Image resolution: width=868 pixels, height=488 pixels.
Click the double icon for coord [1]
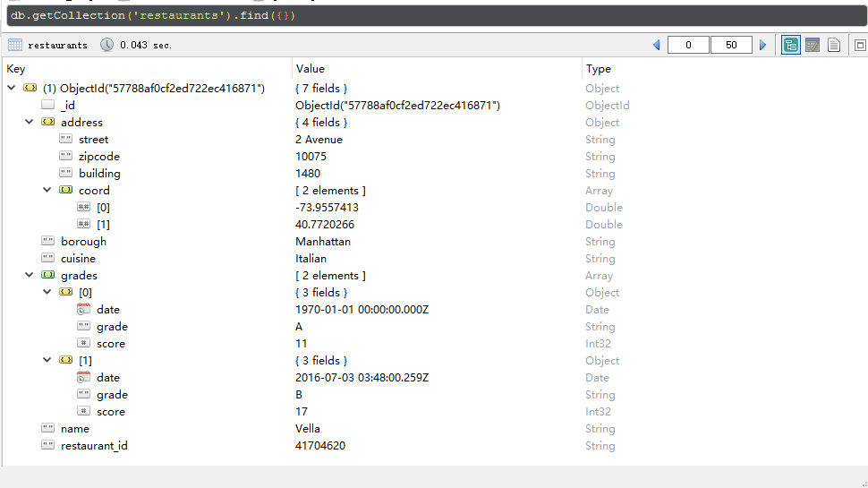tap(83, 224)
